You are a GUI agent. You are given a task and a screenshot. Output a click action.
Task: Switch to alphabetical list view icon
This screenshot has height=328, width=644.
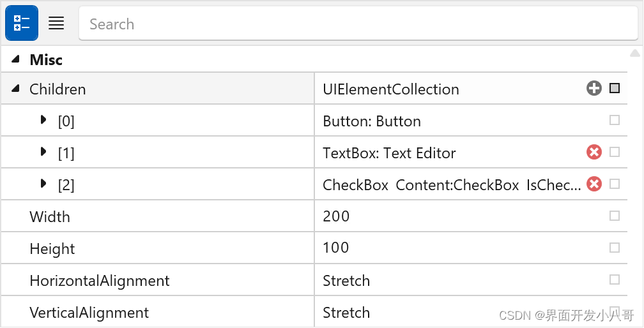click(56, 23)
